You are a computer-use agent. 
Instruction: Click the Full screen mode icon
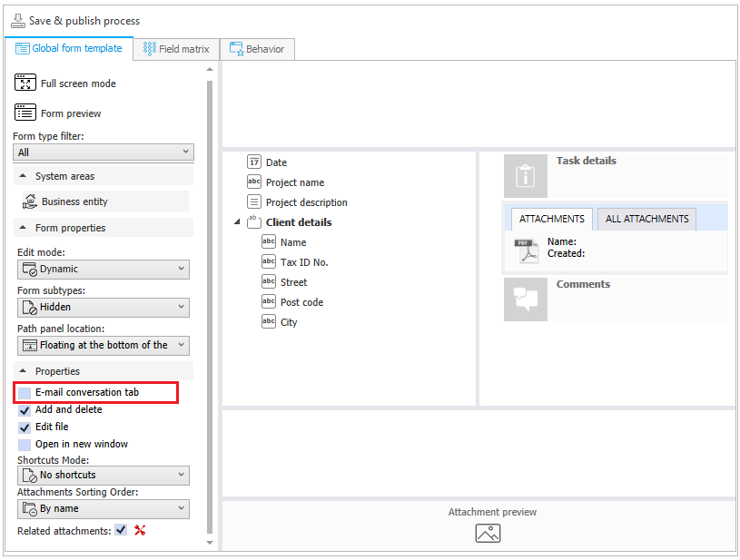[25, 83]
